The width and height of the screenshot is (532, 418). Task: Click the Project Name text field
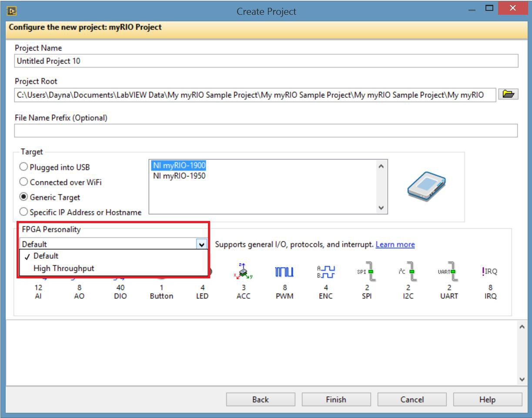(x=266, y=61)
